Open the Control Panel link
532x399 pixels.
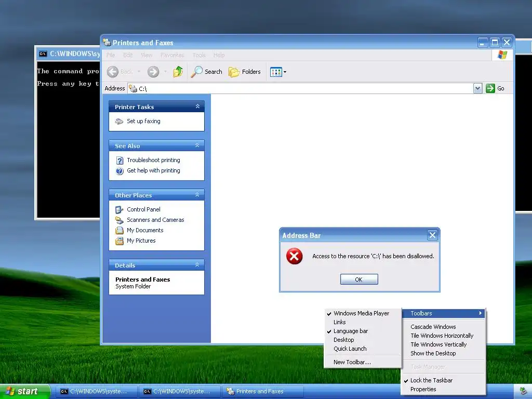pos(143,210)
